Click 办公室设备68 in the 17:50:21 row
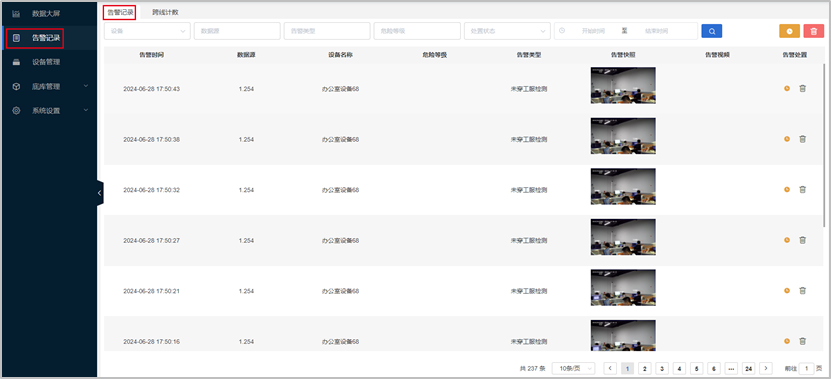The image size is (831, 379). pyautogui.click(x=340, y=291)
